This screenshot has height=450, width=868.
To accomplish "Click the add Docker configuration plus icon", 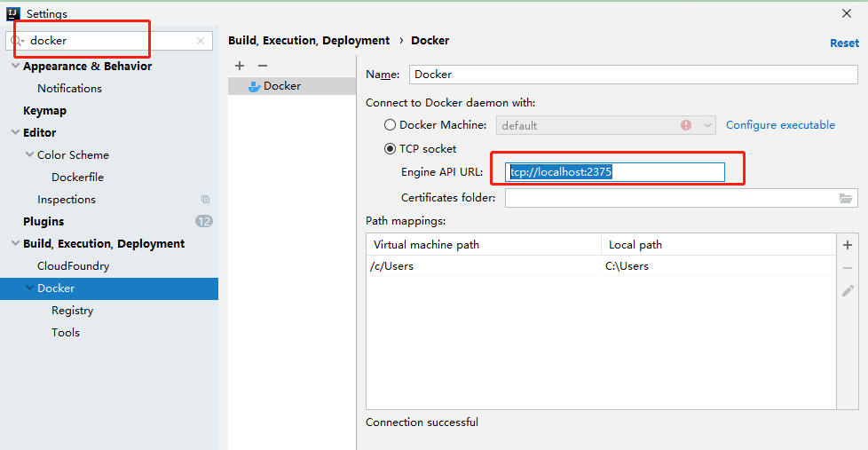I will pyautogui.click(x=239, y=66).
